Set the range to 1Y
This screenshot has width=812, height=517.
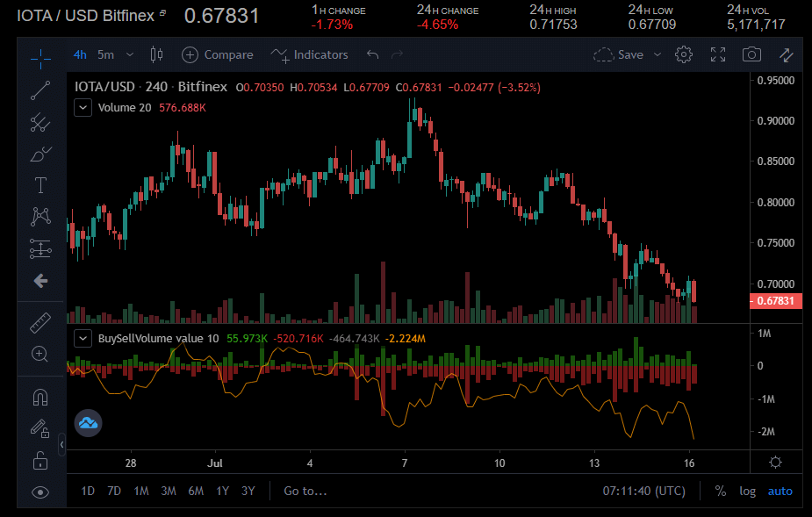222,491
